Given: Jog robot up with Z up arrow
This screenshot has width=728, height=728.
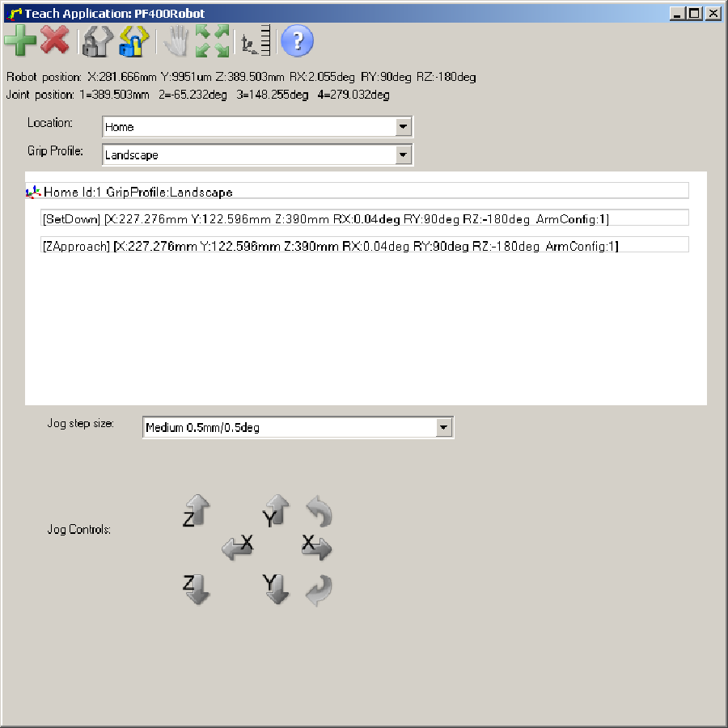Looking at the screenshot, I should click(197, 511).
